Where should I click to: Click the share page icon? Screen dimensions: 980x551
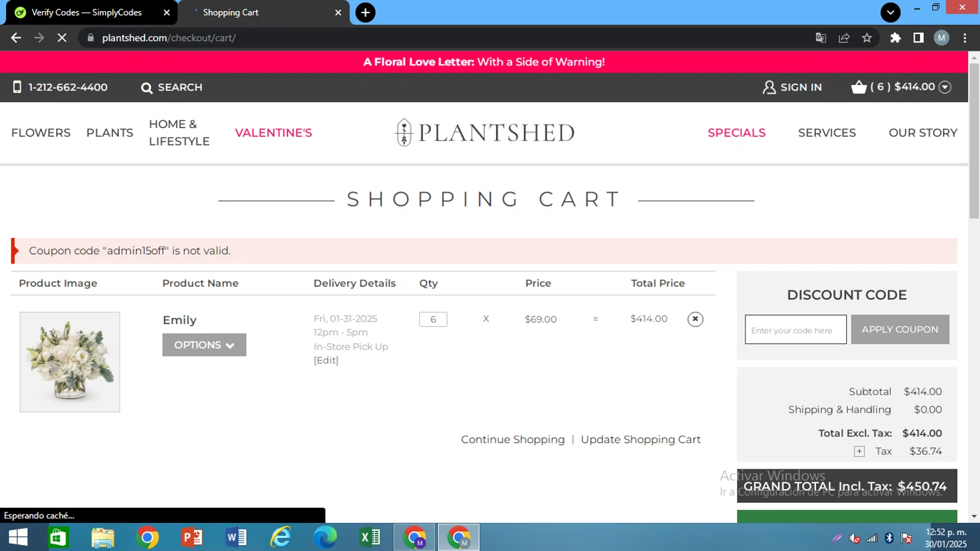pyautogui.click(x=844, y=38)
